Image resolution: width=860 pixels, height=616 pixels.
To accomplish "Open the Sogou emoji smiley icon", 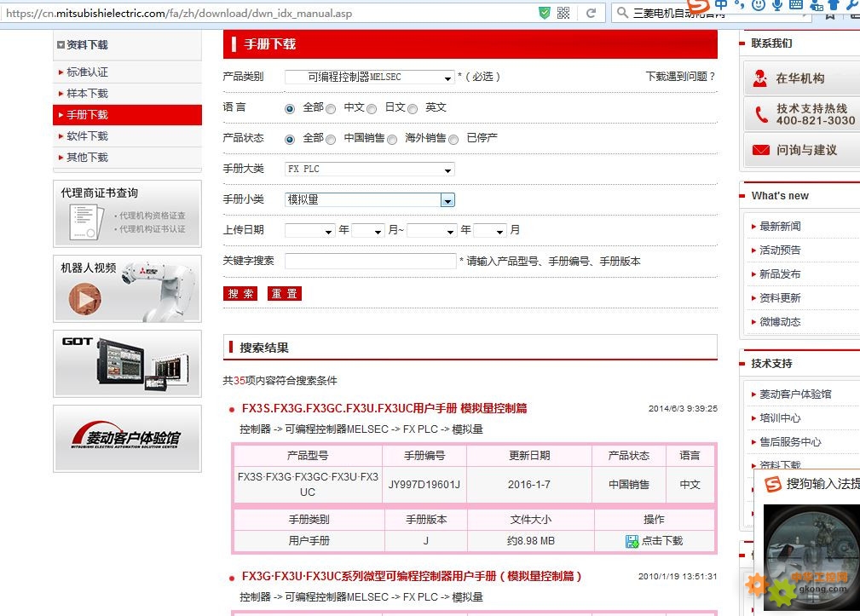I will pos(759,5).
